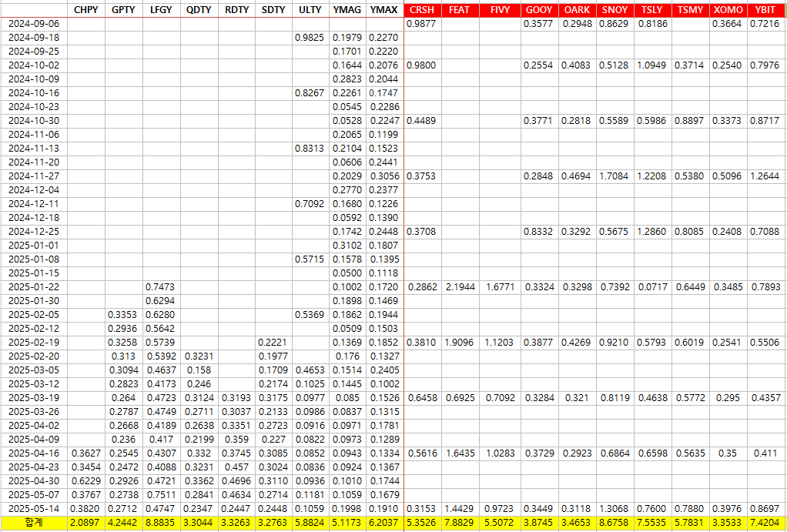Click YMAG value 0.3102
This screenshot has width=787, height=532.
click(347, 246)
